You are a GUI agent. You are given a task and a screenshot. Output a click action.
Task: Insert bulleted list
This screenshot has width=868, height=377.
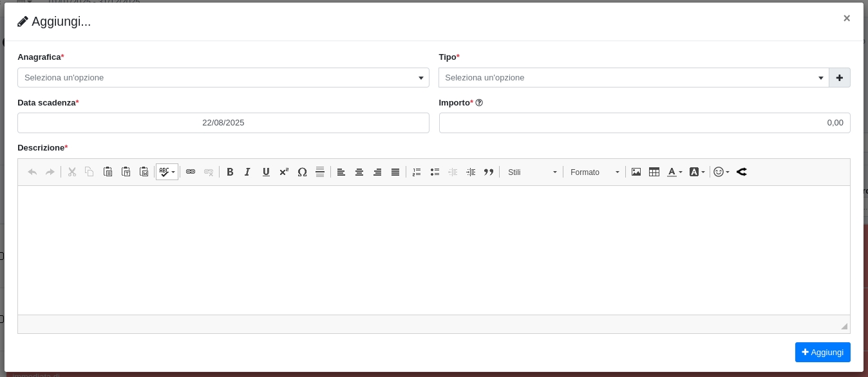435,172
